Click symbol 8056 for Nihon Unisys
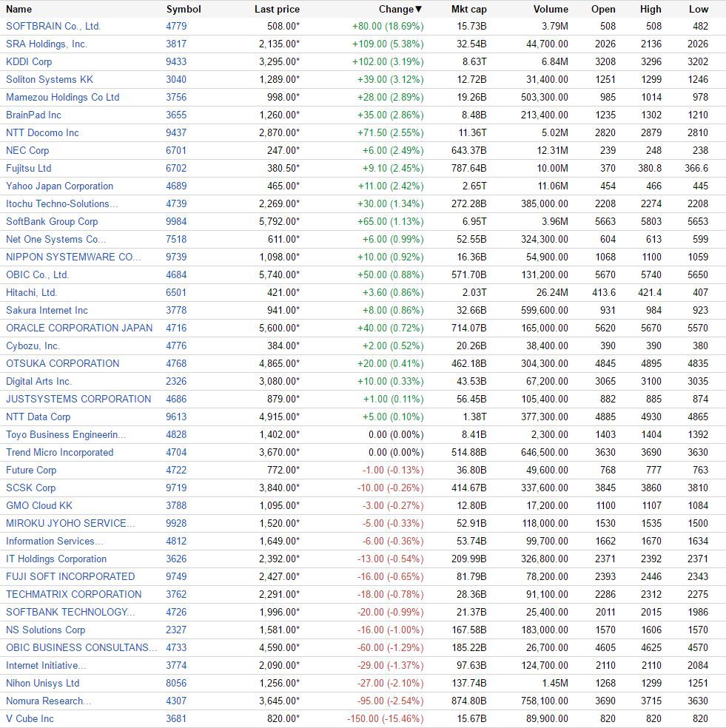The height and width of the screenshot is (728, 726). pos(176,684)
